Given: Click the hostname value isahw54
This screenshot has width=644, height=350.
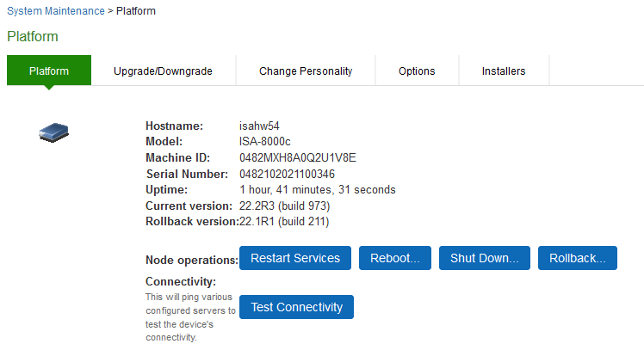Looking at the screenshot, I should pyautogui.click(x=260, y=126).
